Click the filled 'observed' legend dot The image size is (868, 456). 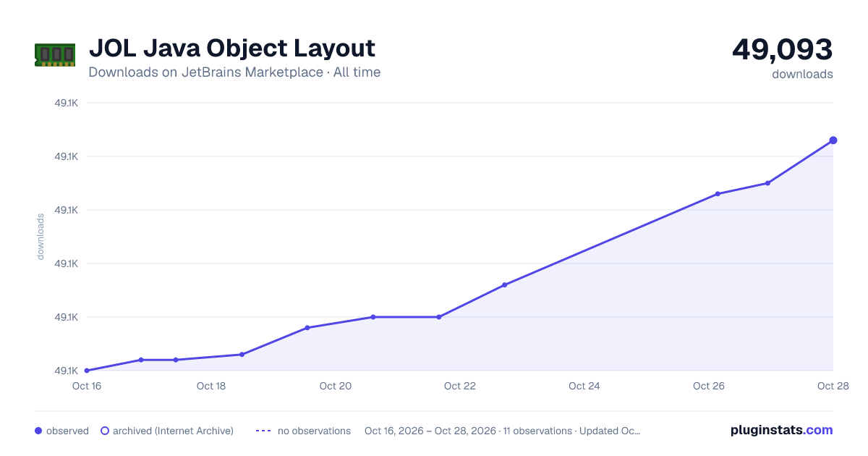pyautogui.click(x=38, y=431)
